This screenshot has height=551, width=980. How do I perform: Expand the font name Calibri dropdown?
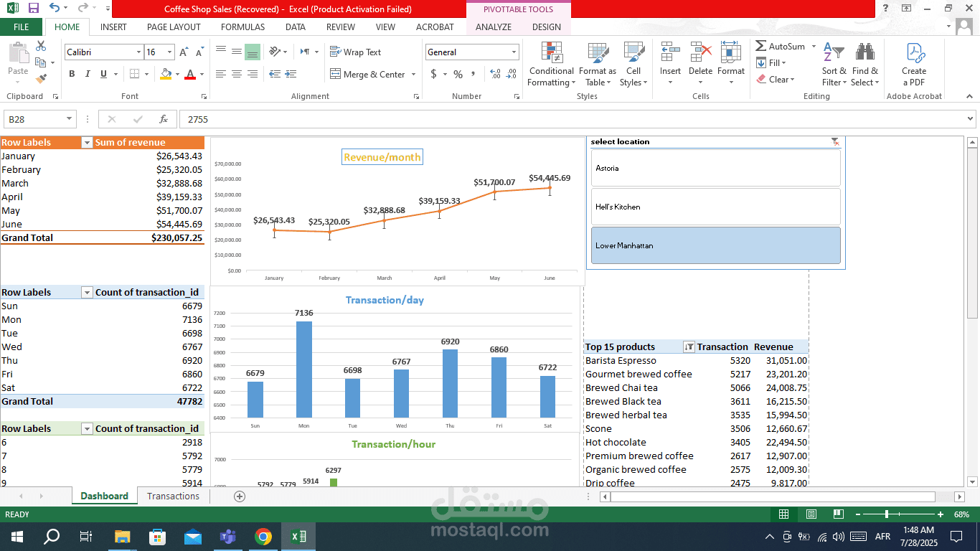138,52
